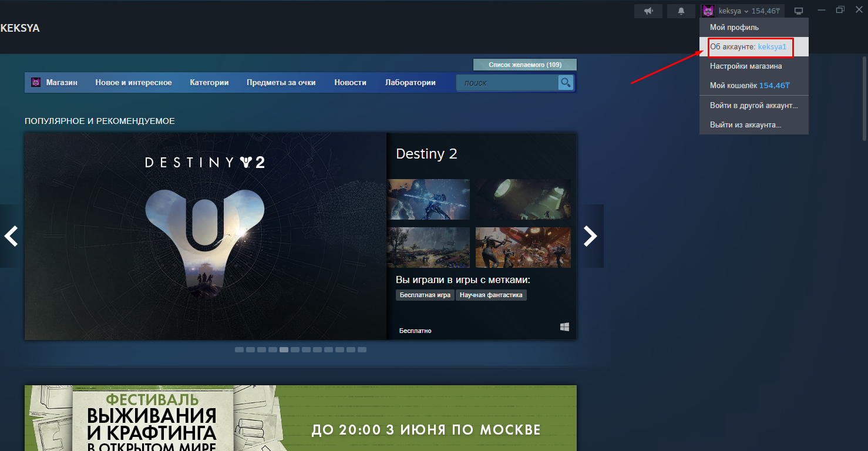
Task: Open Предметы за очки tab
Action: pyautogui.click(x=281, y=83)
